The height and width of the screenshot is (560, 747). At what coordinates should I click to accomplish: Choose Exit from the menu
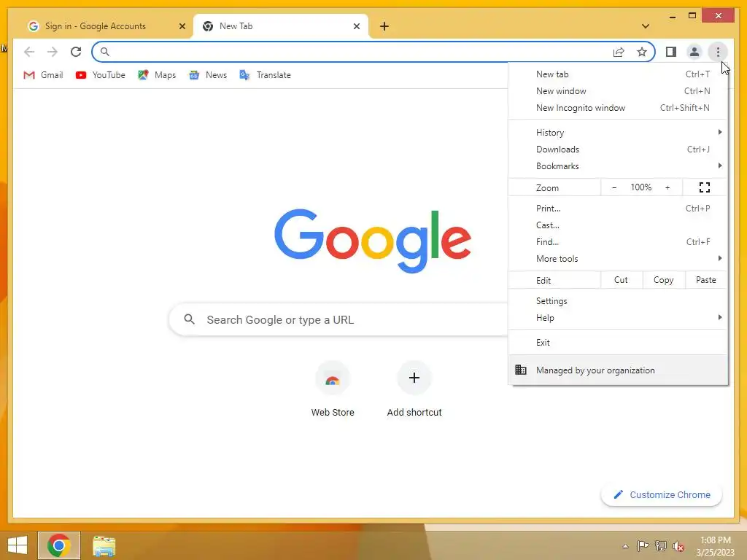[618, 343]
